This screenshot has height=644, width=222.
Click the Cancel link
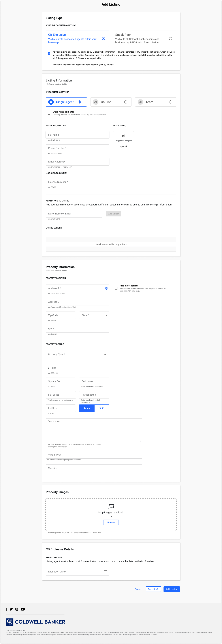(138, 589)
